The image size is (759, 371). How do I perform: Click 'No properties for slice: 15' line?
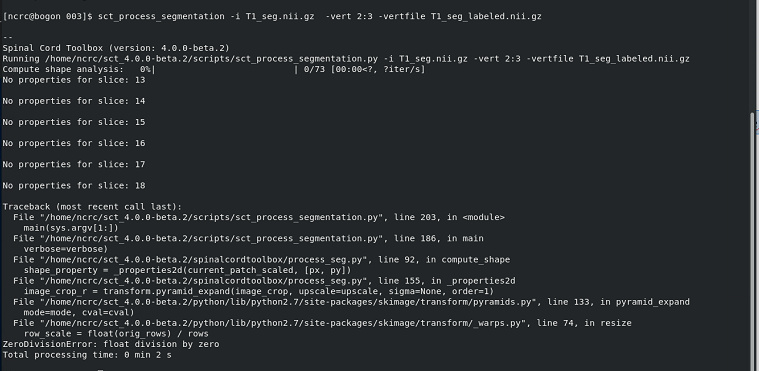[x=74, y=122]
